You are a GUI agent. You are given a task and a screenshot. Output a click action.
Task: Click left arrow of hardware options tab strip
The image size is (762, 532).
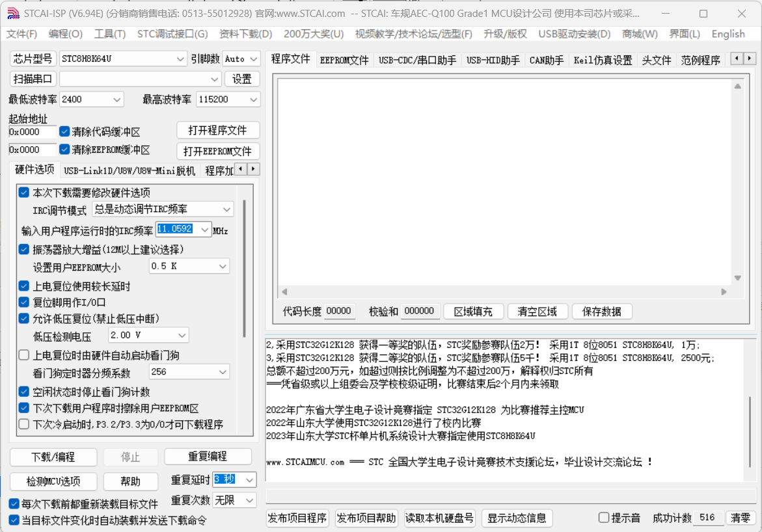pyautogui.click(x=241, y=169)
